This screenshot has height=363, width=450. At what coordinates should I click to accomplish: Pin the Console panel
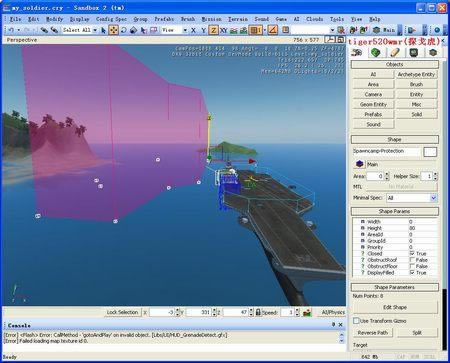tap(333, 324)
